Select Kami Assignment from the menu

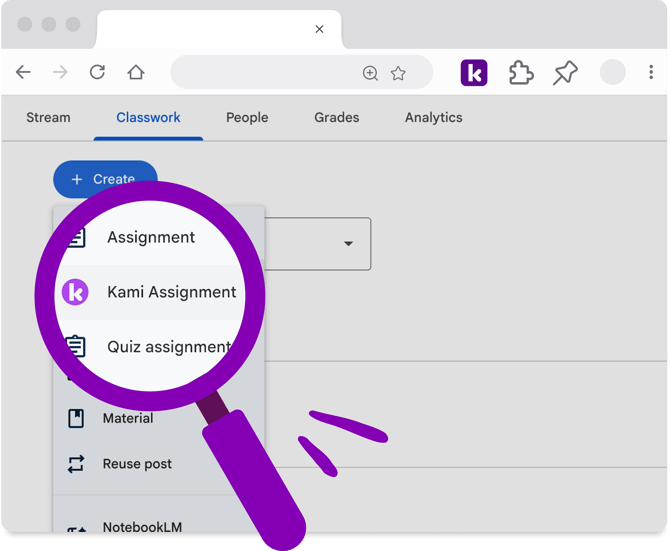tap(150, 292)
